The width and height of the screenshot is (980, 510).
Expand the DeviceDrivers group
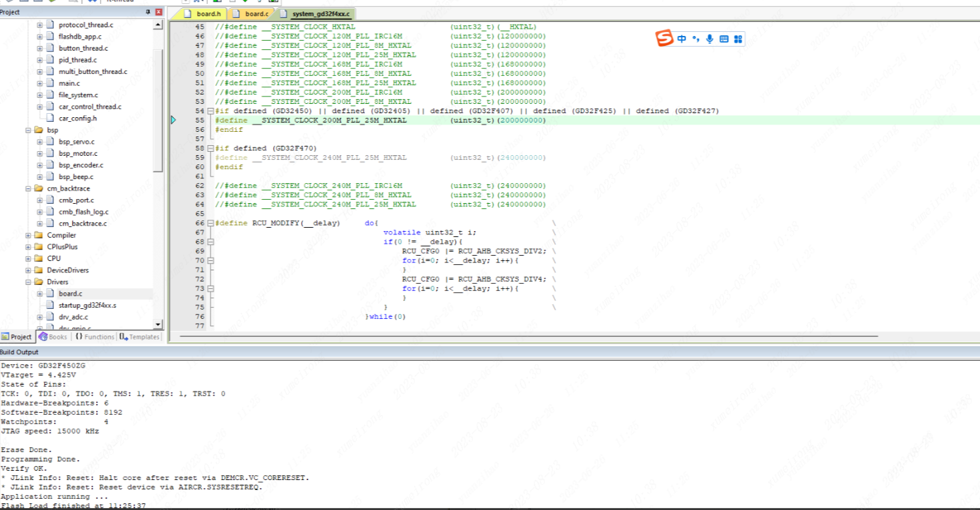[28, 270]
